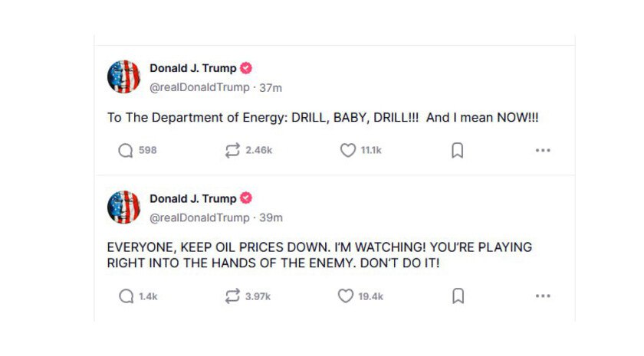Open the flag avatar on the 37m post
The width and height of the screenshot is (644, 356).
(x=123, y=77)
